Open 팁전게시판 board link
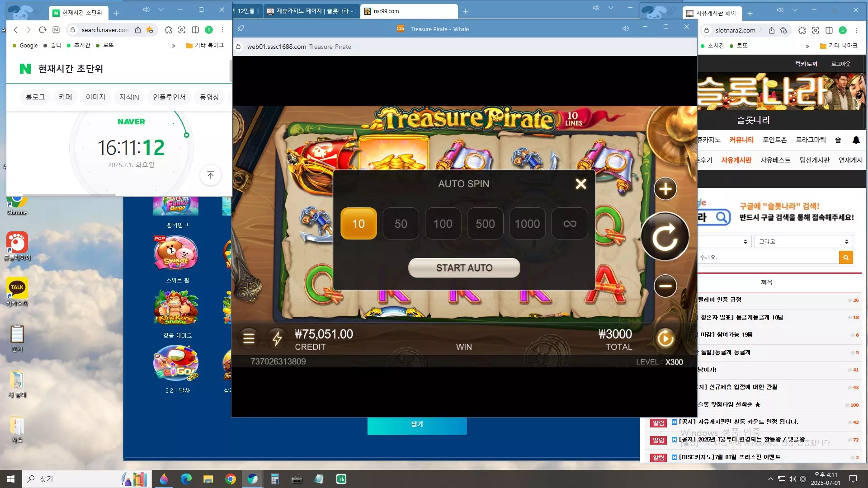The width and height of the screenshot is (868, 488). (x=815, y=160)
